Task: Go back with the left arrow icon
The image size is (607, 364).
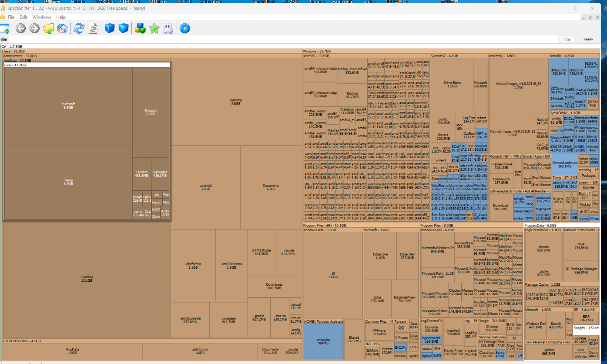Action: 21,28
